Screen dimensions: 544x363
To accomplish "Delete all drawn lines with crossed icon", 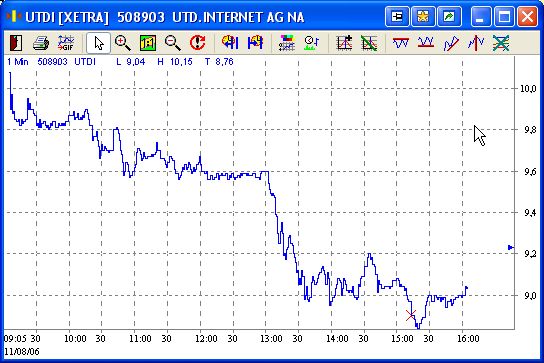I will point(501,43).
